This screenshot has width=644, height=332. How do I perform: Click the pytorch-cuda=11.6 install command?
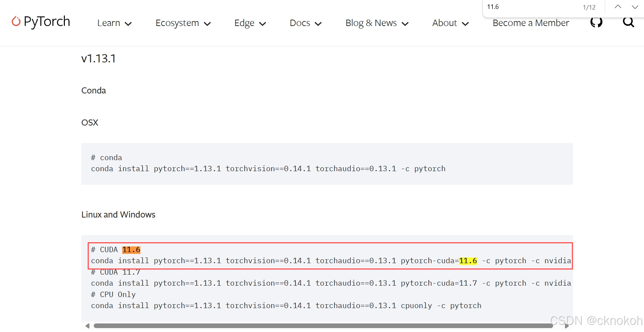pos(331,261)
